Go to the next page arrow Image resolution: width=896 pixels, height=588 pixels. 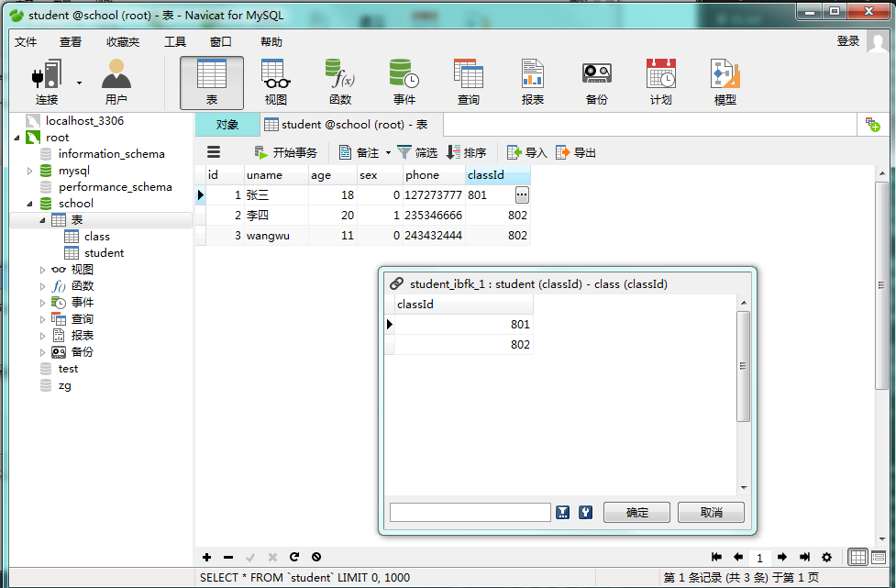click(782, 557)
